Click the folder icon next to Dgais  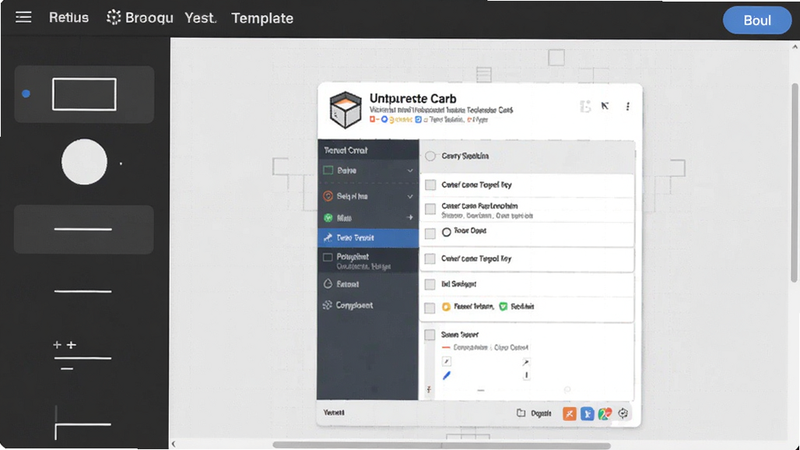[x=521, y=413]
